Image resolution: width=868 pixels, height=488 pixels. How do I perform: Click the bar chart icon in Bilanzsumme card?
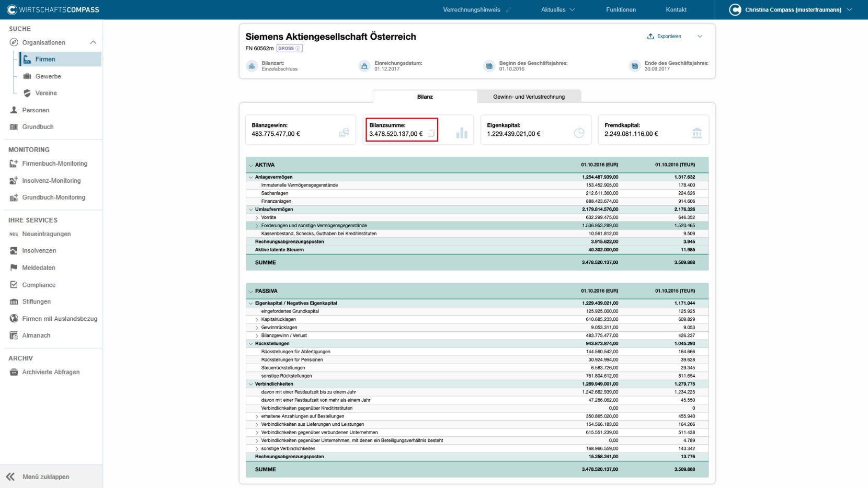point(462,133)
